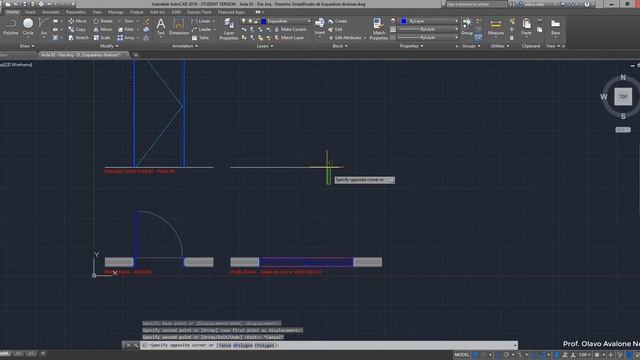Click the Group tool
640x360 pixels.
[467, 26]
